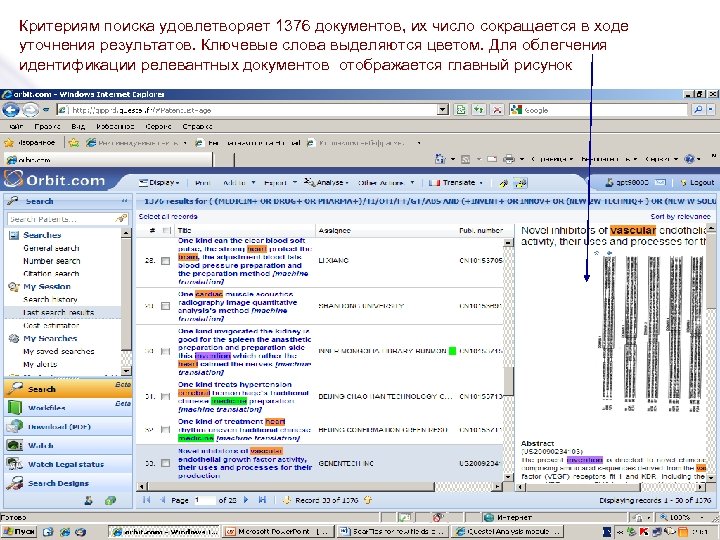
Task: Open Search history in sidebar
Action: (51, 299)
